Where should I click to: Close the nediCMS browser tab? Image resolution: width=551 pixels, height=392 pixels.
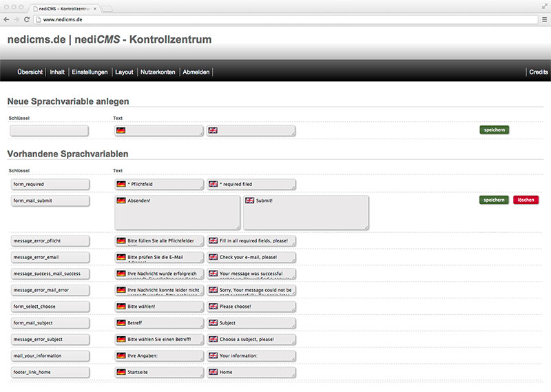(x=95, y=9)
